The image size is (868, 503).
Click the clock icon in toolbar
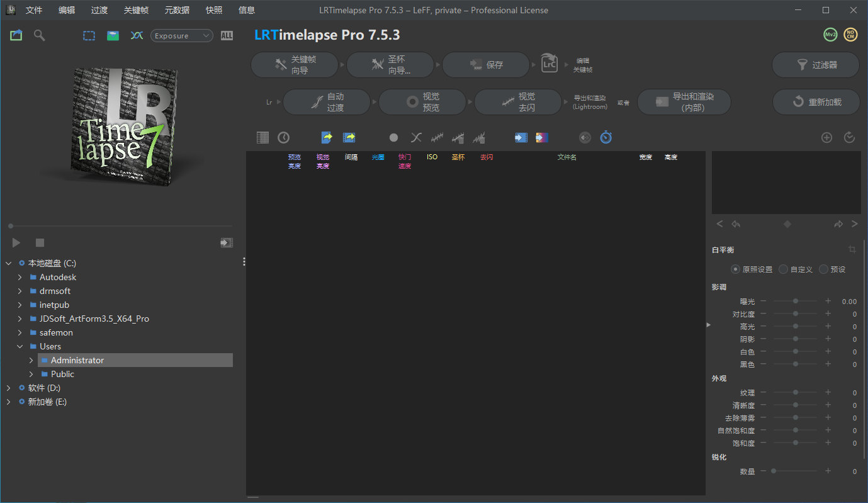pos(284,137)
